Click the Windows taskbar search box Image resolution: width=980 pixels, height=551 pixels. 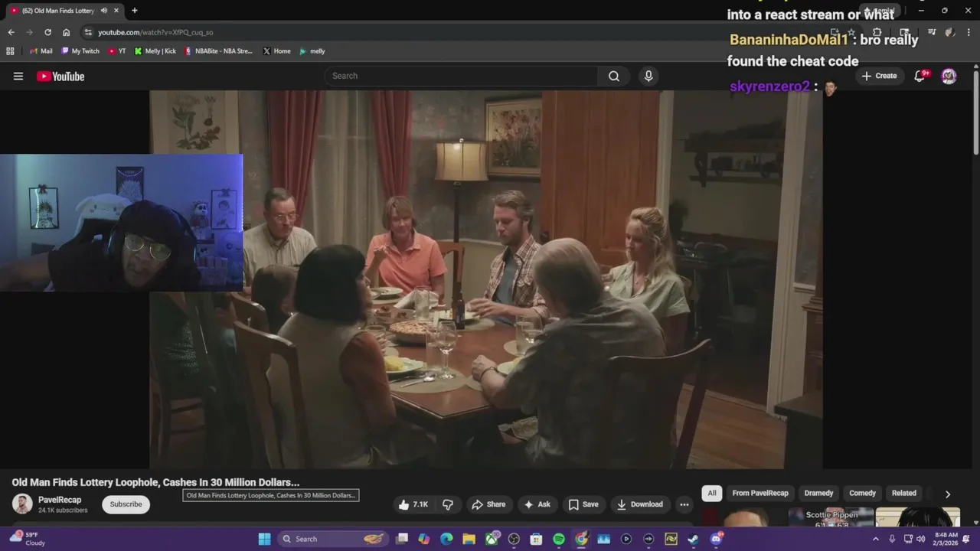click(333, 539)
